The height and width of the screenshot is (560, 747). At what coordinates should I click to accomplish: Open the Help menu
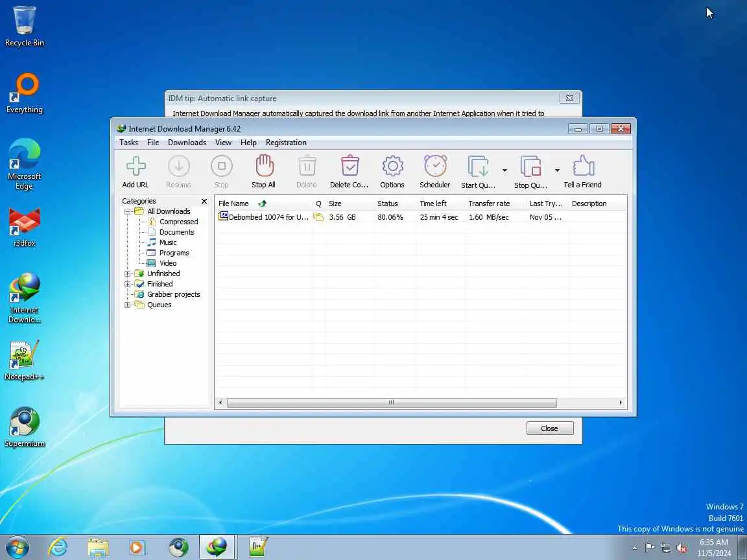point(248,143)
